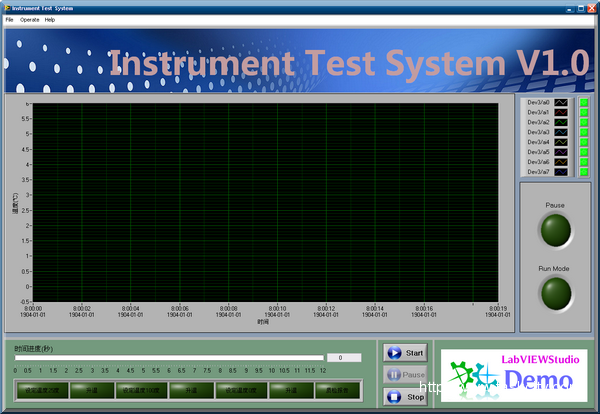Toggle the green channel LED beside Dev3/ai7
Viewport: 600px width, 414px height.
coord(584,172)
